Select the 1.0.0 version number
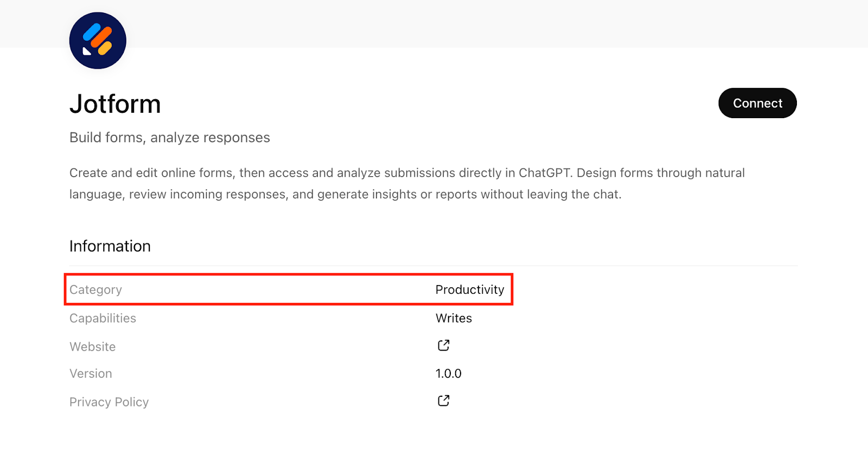Image resolution: width=868 pixels, height=458 pixels. click(448, 374)
